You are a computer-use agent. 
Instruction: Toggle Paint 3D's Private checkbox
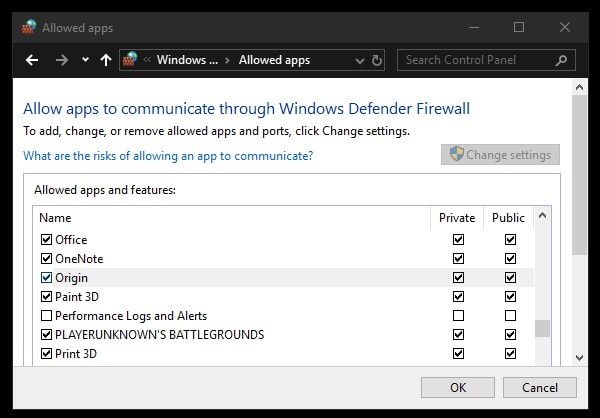click(458, 297)
